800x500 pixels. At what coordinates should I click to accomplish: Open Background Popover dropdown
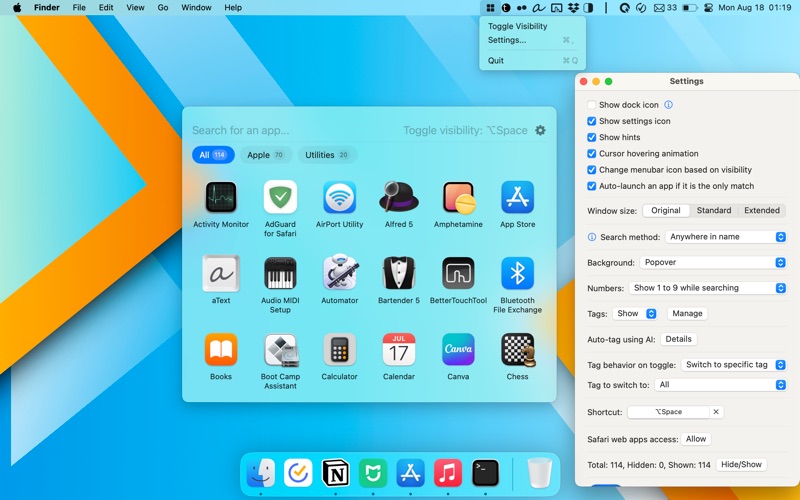pos(713,262)
